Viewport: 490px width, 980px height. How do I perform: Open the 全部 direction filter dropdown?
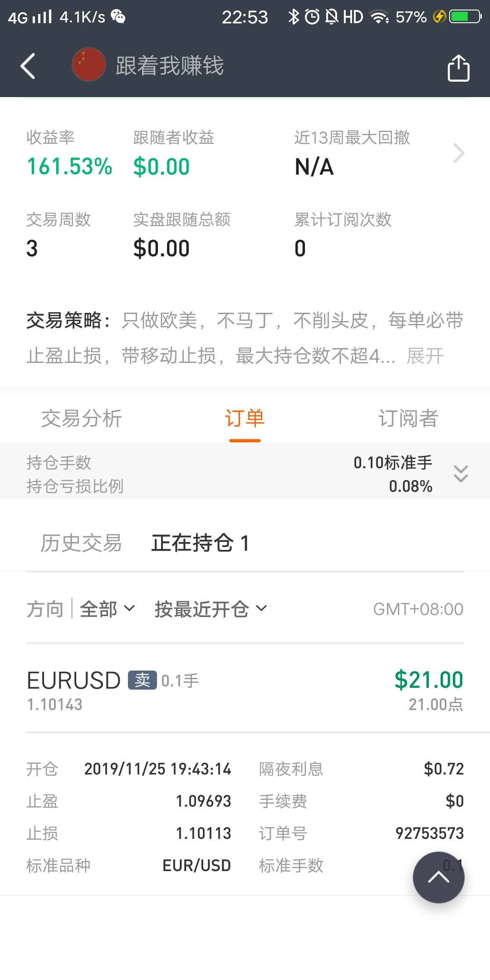pos(107,609)
